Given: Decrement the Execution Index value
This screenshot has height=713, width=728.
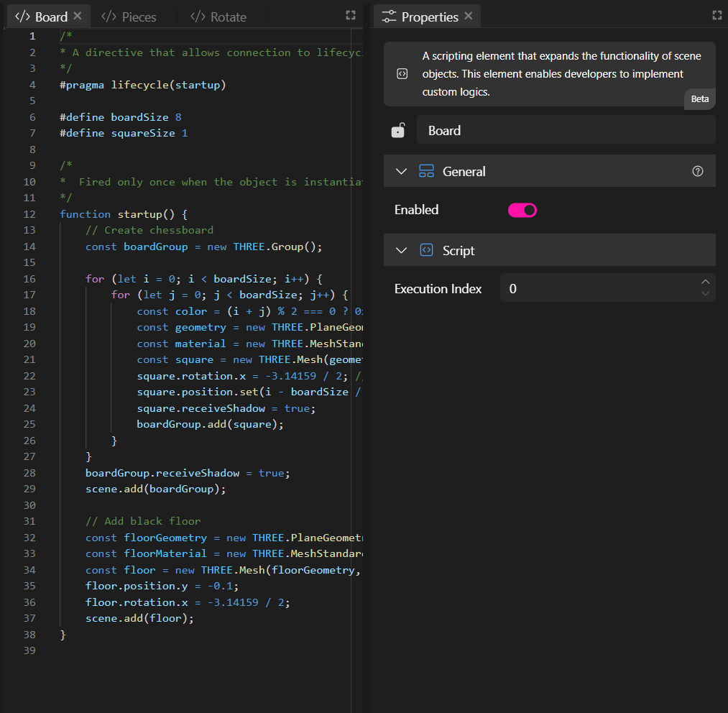Looking at the screenshot, I should [706, 294].
